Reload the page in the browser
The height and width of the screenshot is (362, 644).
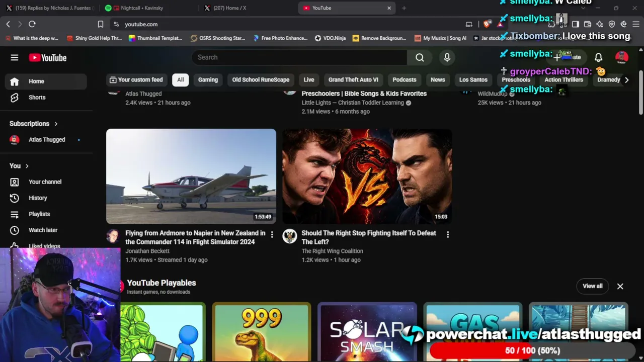[x=32, y=24]
